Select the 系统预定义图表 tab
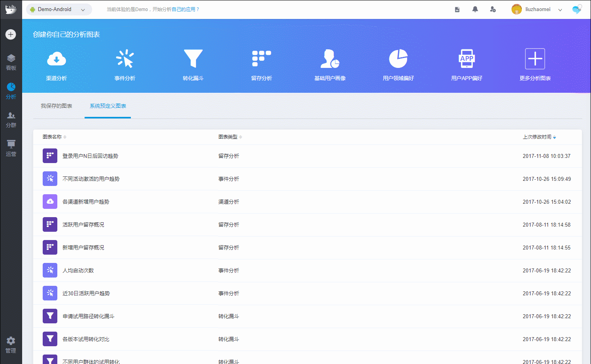 108,106
